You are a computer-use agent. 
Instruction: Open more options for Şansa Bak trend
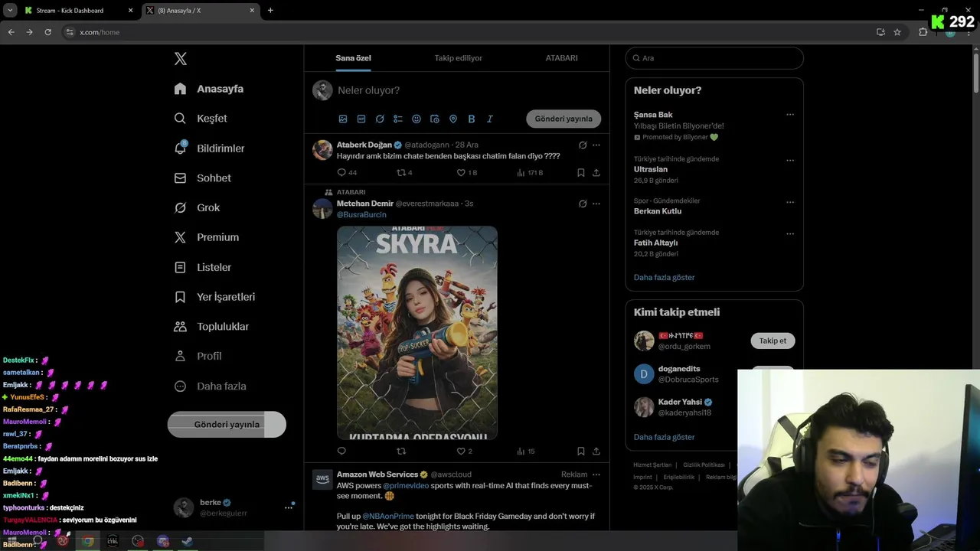790,115
